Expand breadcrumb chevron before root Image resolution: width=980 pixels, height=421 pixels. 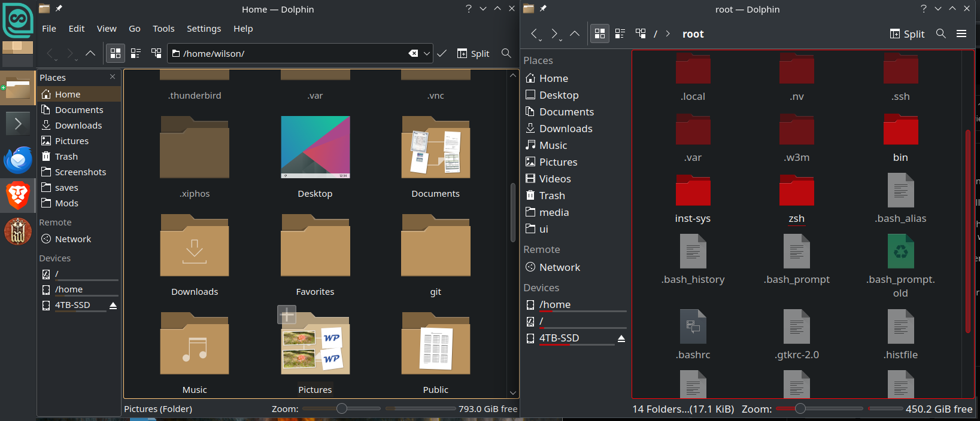point(668,33)
